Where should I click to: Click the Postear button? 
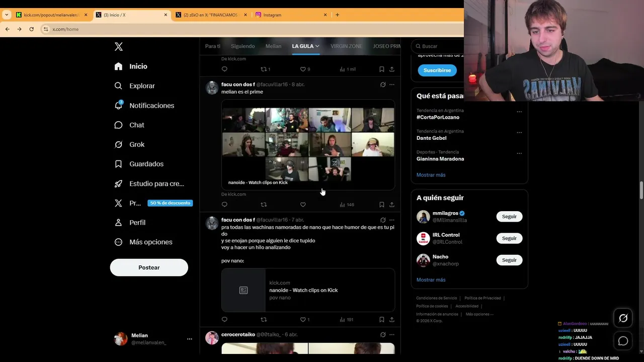[149, 267]
